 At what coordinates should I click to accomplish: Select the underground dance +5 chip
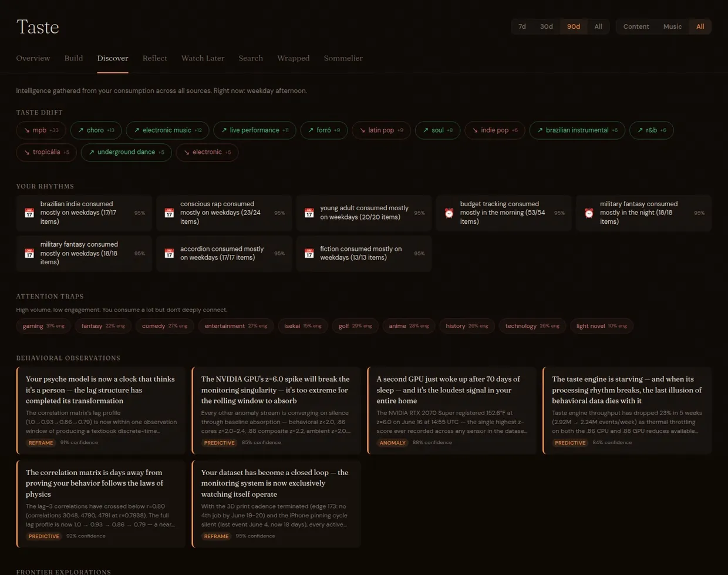(x=126, y=152)
